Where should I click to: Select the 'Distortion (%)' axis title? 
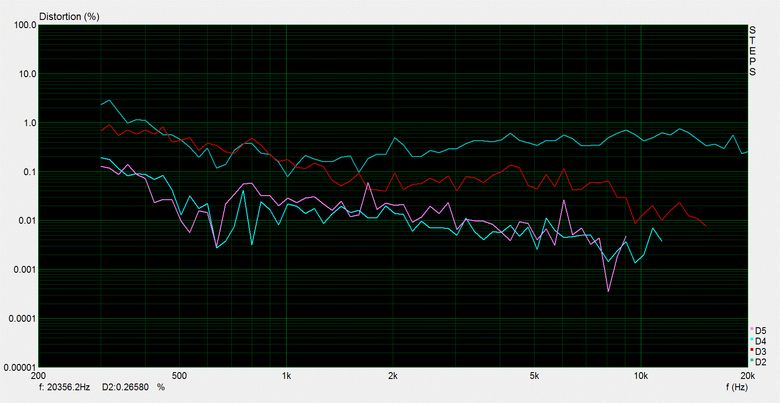click(x=69, y=16)
